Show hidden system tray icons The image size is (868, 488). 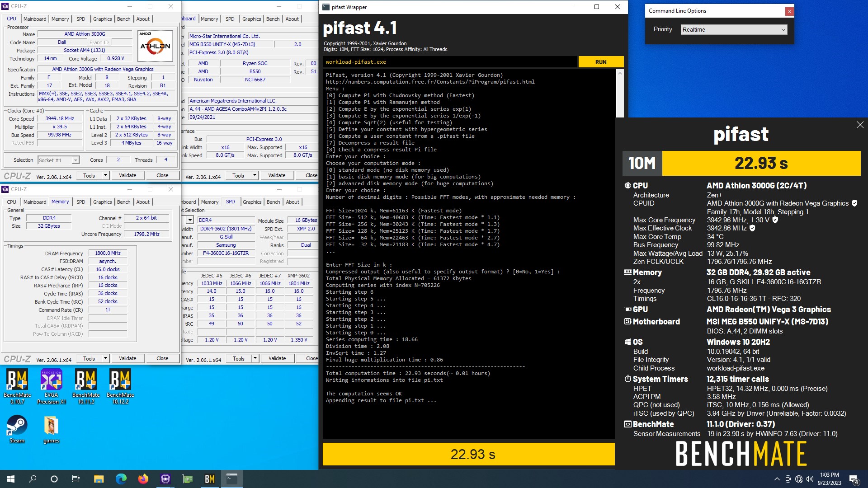click(x=777, y=479)
